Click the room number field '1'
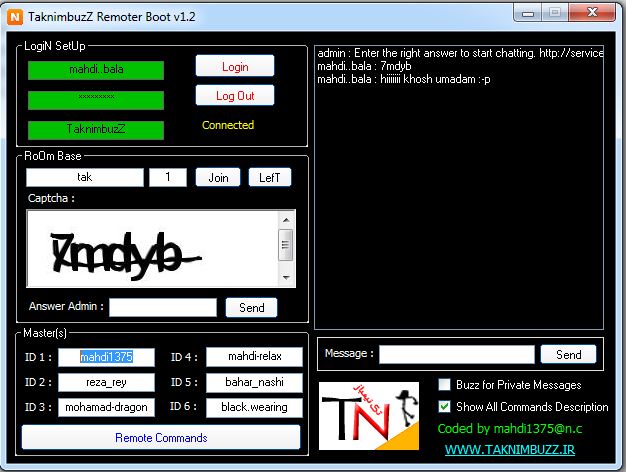626x472 pixels. coord(168,177)
